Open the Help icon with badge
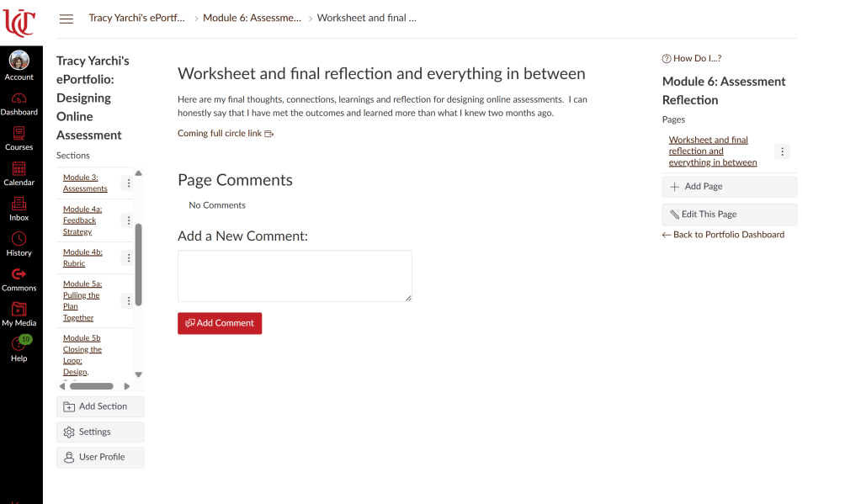 coord(19,348)
